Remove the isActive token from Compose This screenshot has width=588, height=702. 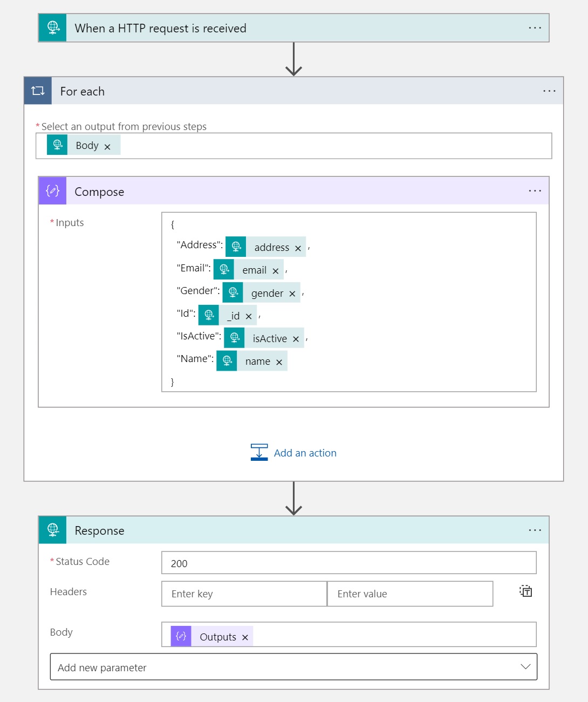(x=296, y=339)
